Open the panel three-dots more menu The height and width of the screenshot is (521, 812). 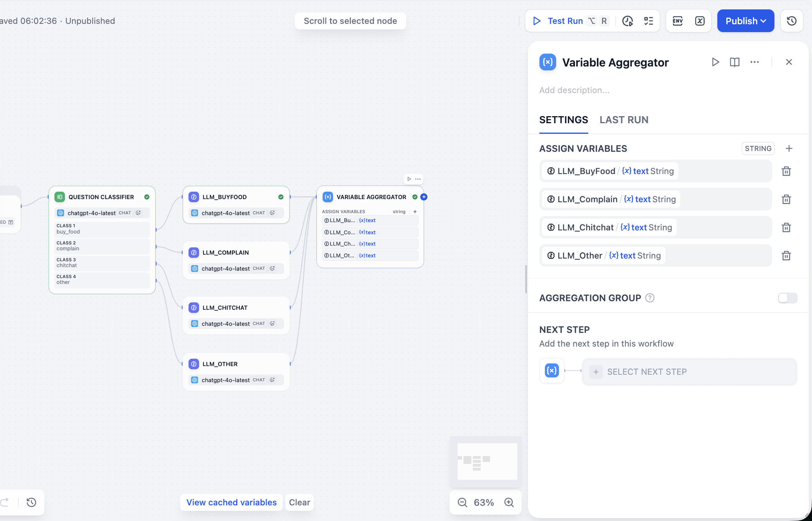tap(755, 62)
